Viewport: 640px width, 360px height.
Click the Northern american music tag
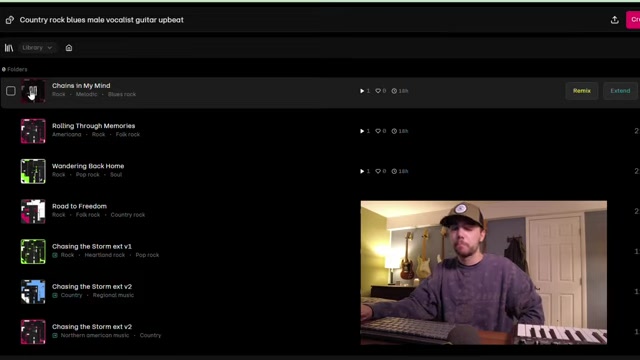(95, 336)
